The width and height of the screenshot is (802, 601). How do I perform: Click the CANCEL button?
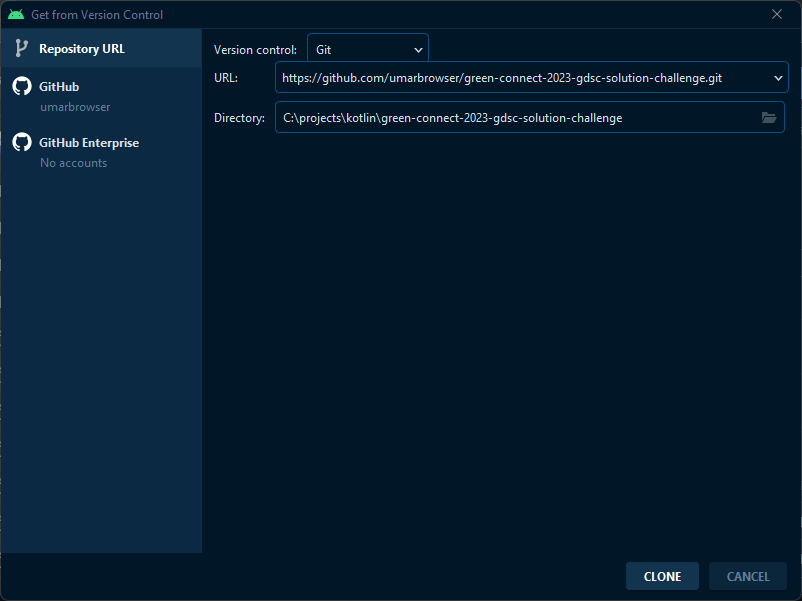pyautogui.click(x=748, y=576)
